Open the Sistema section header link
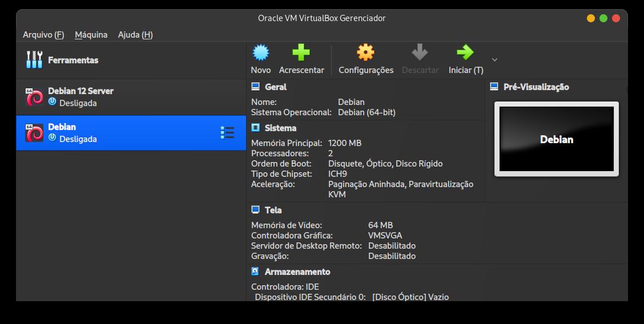This screenshot has height=324, width=644. 280,128
